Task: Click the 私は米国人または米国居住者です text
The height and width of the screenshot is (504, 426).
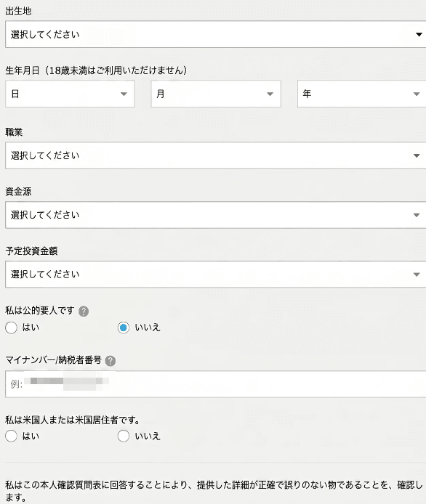Action: click(x=73, y=420)
